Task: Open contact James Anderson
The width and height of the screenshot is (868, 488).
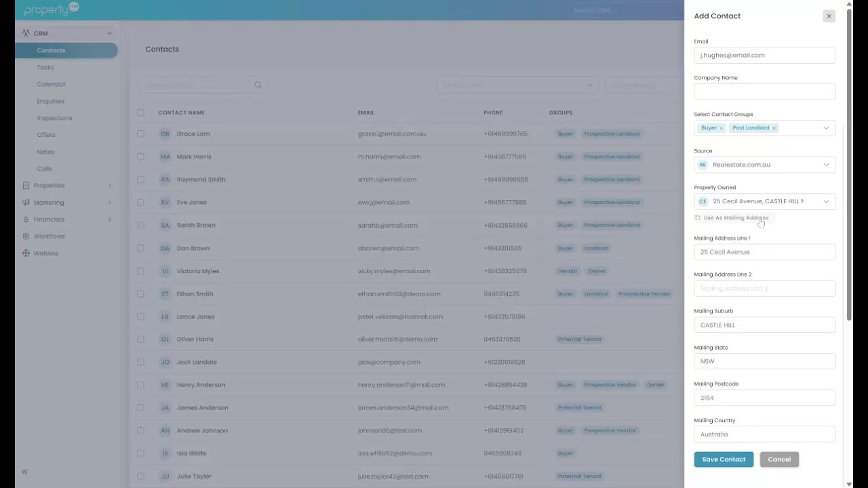Action: click(202, 408)
